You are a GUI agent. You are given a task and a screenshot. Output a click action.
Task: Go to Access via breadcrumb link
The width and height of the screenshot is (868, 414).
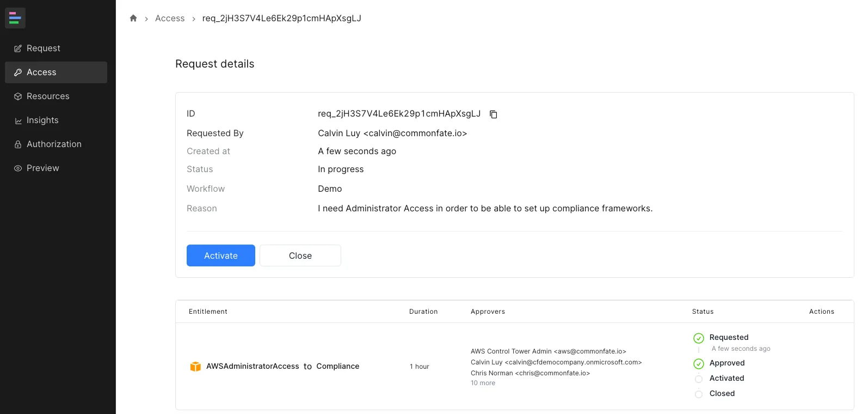point(170,19)
